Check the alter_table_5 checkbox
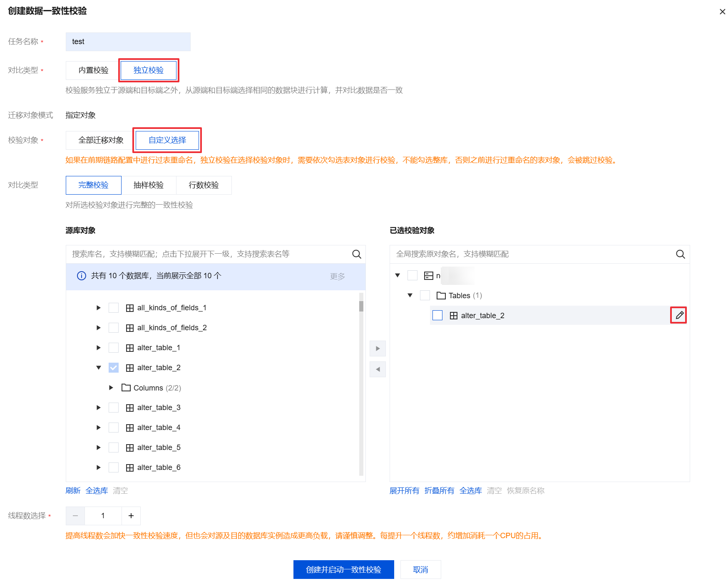The height and width of the screenshot is (581, 728). tap(114, 447)
